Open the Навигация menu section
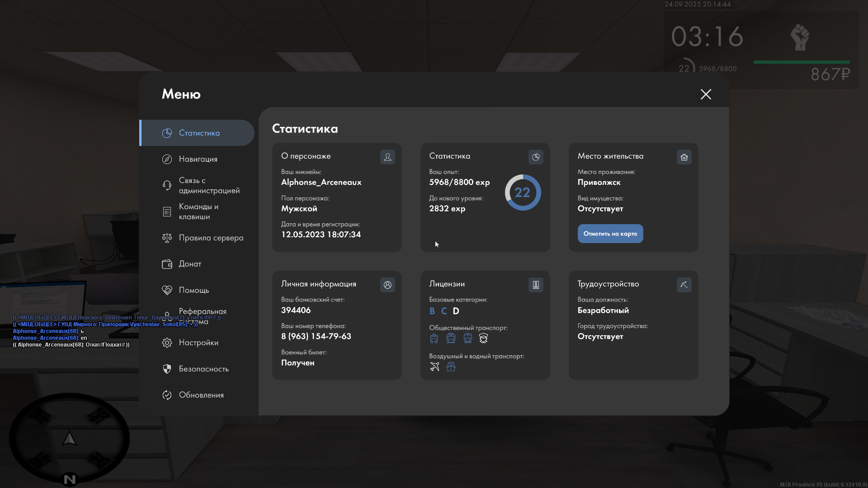The image size is (868, 488). tap(198, 159)
